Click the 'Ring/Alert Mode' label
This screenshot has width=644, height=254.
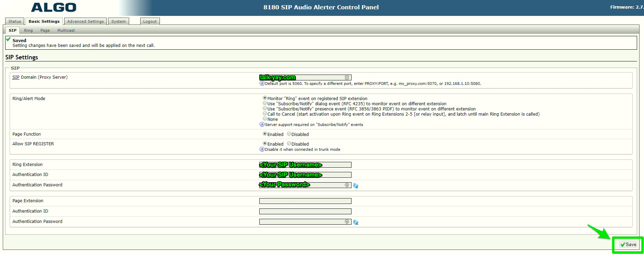click(x=29, y=99)
